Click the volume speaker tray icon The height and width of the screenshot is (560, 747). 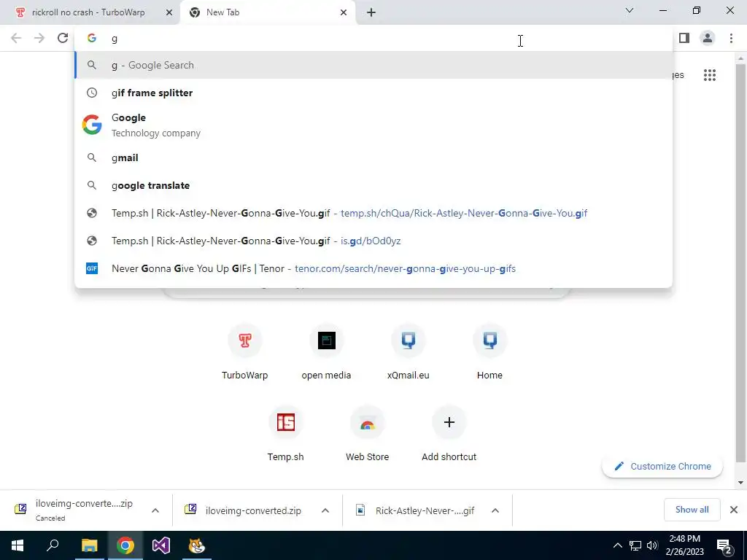click(x=652, y=545)
